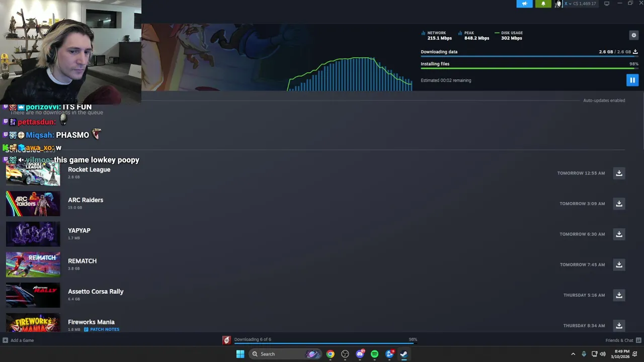The image size is (644, 362).
Task: Click the Downloading data progress bar
Action: (x=529, y=56)
